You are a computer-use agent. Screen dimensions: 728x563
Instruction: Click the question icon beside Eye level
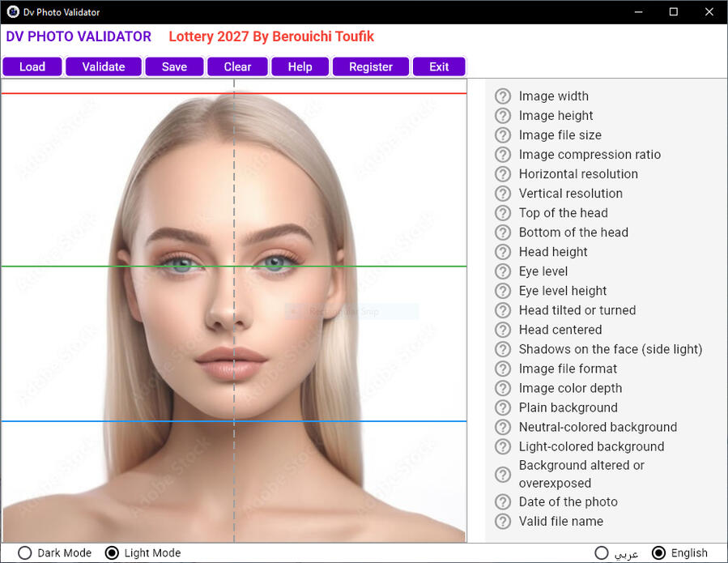pos(503,271)
